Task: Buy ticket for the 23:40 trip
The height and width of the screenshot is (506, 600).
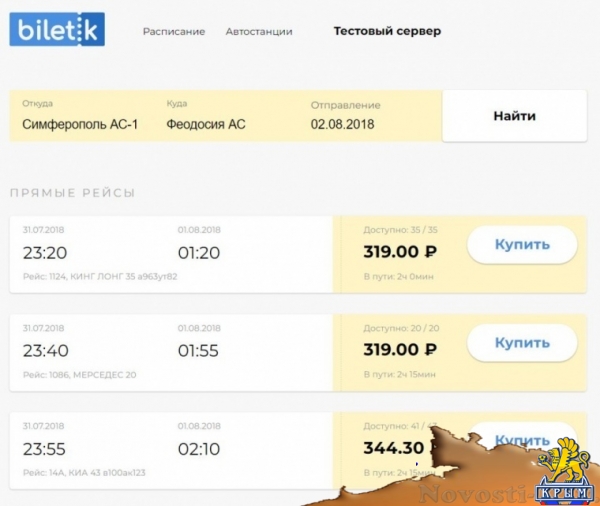Action: 522,343
